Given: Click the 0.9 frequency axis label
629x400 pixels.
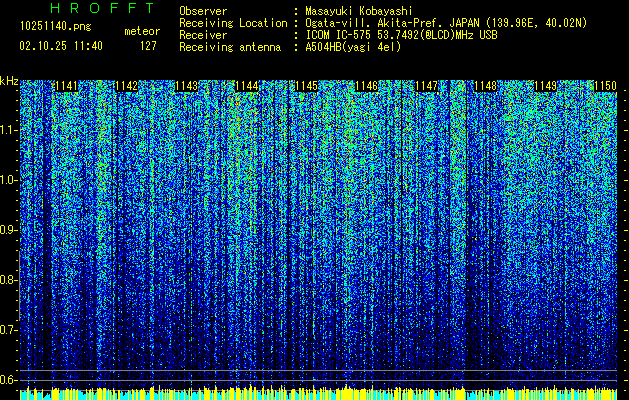Looking at the screenshot, I should click(8, 230).
